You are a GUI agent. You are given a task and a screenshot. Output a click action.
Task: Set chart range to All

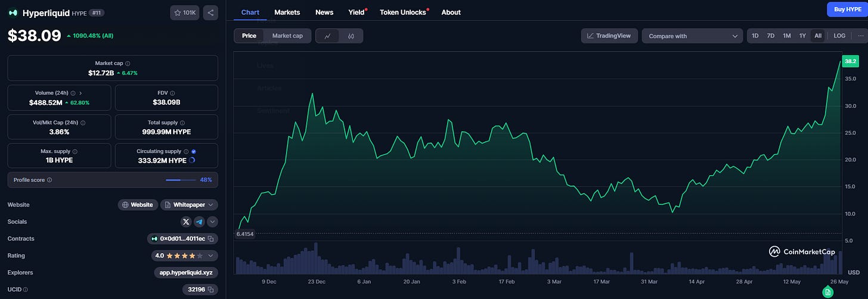point(818,36)
